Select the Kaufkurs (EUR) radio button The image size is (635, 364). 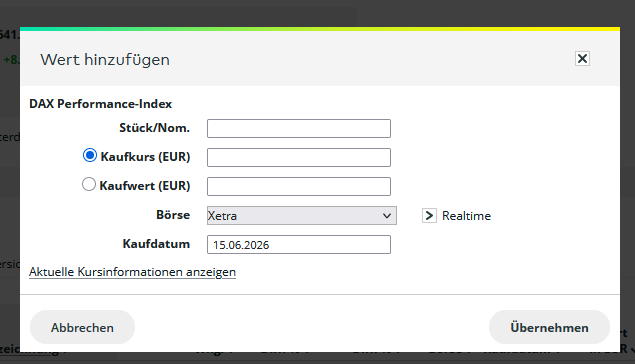pos(89,155)
